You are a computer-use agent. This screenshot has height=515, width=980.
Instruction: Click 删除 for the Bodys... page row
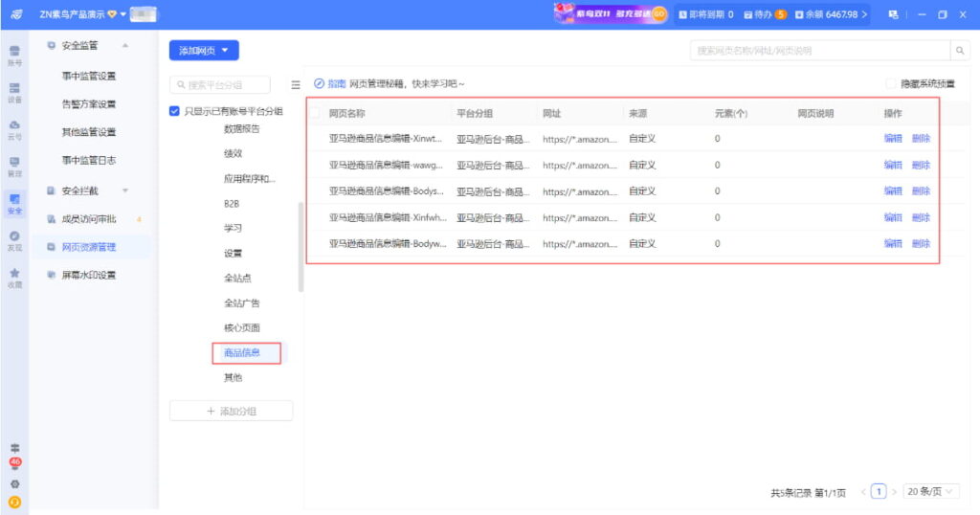921,190
